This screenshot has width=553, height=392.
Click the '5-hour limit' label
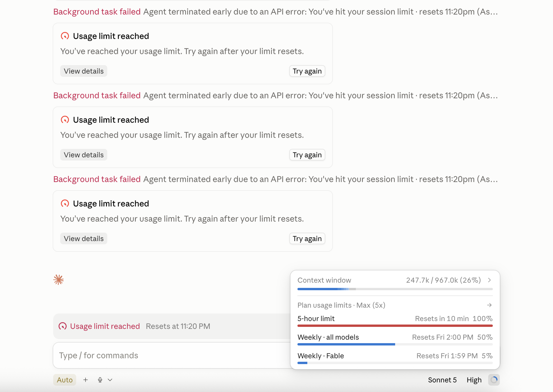[x=316, y=318]
